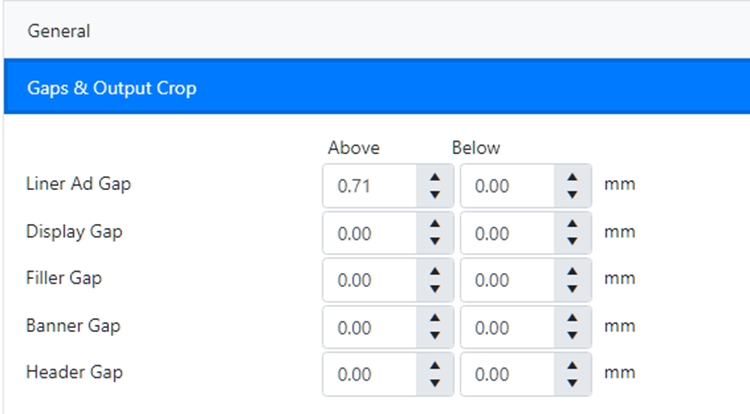This screenshot has height=414, width=750.
Task: Increase Liner Ad Gap Above value
Action: coord(434,177)
